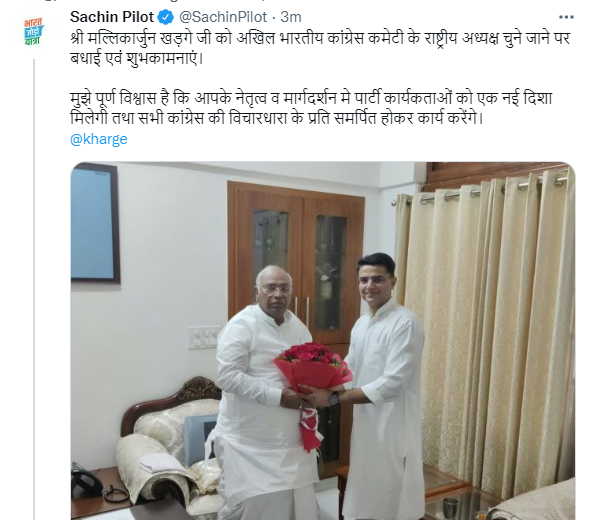Click the paragraph beginning मुझे पूर्ण विश्वास

[x=311, y=109]
